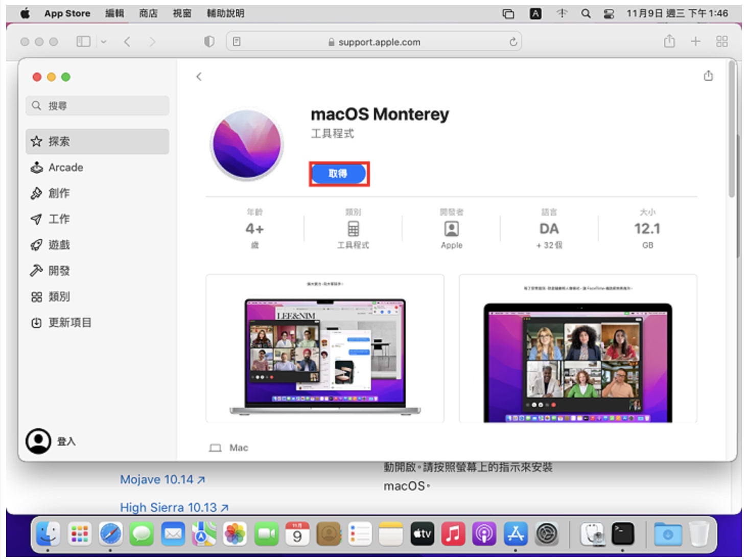Open the 編輯 menu
748x560 pixels.
click(x=114, y=13)
